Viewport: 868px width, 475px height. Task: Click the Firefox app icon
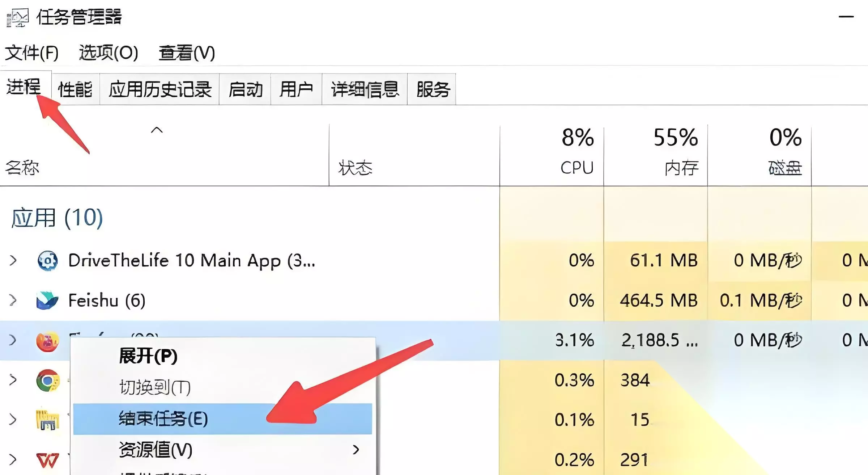(x=47, y=341)
